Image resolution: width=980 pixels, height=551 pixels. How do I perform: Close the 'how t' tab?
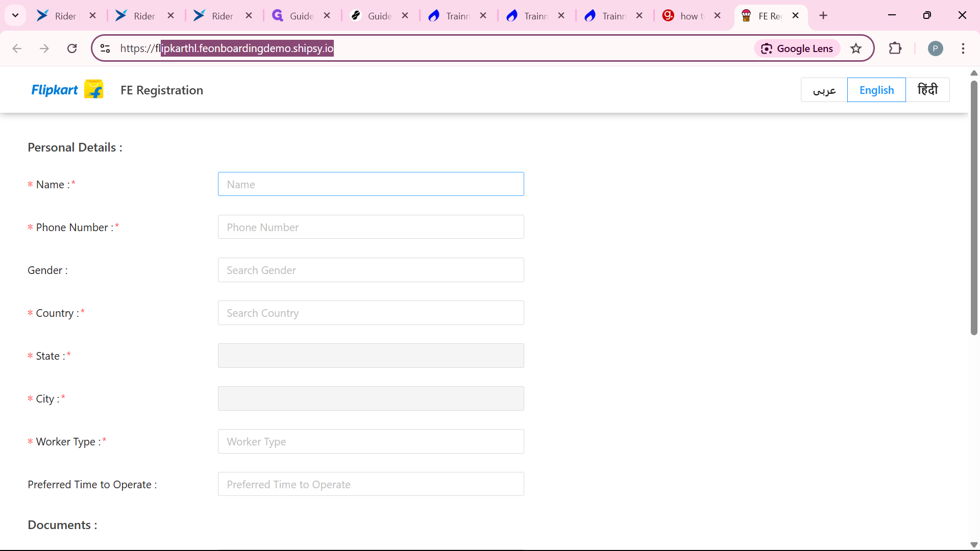(x=717, y=16)
